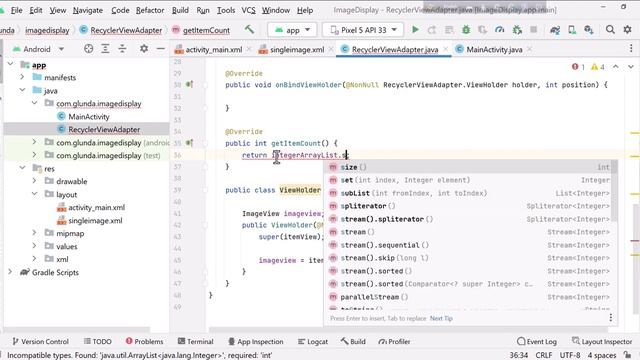Click the Next Tip link in popup
Image resolution: width=640 pixels, height=360 pixels.
coord(441,318)
